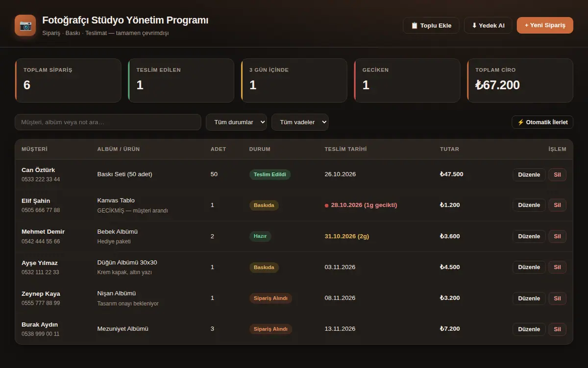Select the Toplam Sipariş stat card

[68, 80]
